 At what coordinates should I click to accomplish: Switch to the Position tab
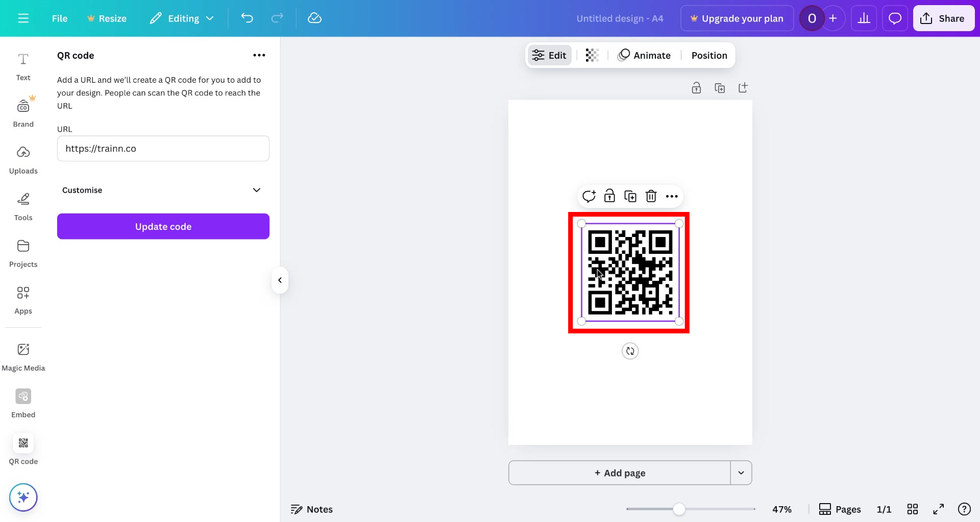[x=709, y=55]
